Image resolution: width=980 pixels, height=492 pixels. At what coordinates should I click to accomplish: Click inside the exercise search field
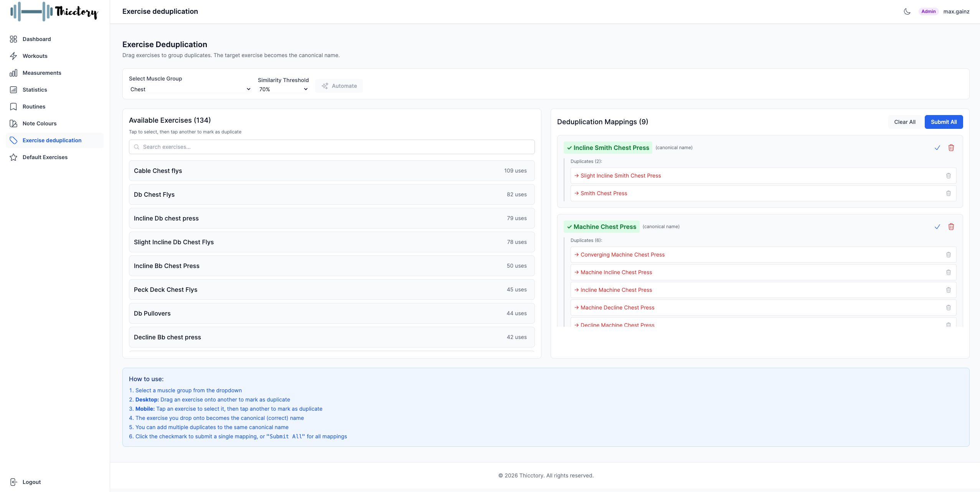tap(332, 146)
